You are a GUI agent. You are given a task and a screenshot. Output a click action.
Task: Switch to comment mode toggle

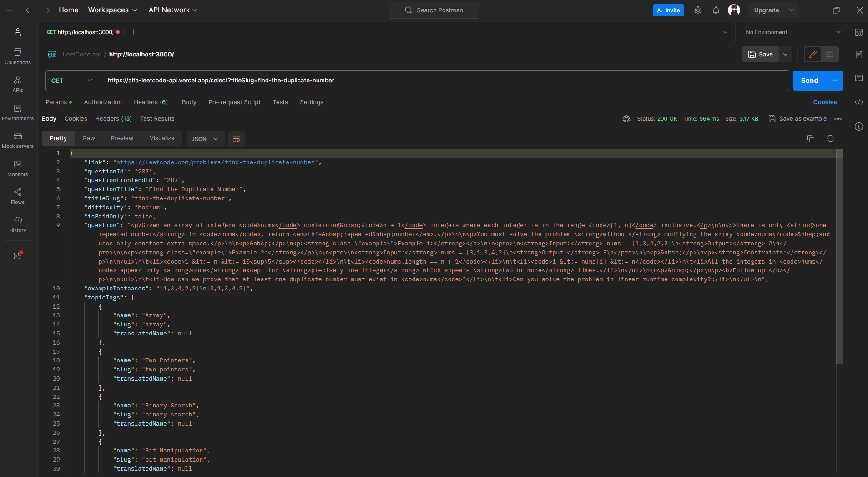[x=829, y=54]
